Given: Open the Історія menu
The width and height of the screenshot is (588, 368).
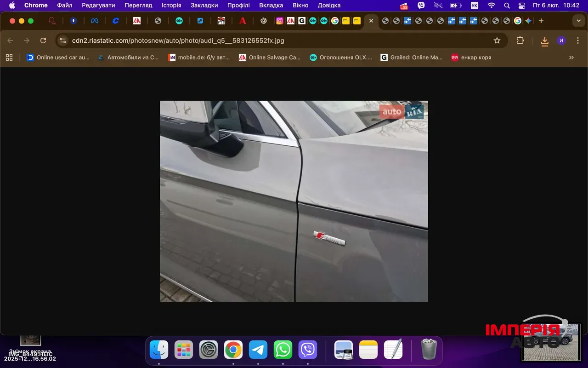Looking at the screenshot, I should [x=171, y=6].
